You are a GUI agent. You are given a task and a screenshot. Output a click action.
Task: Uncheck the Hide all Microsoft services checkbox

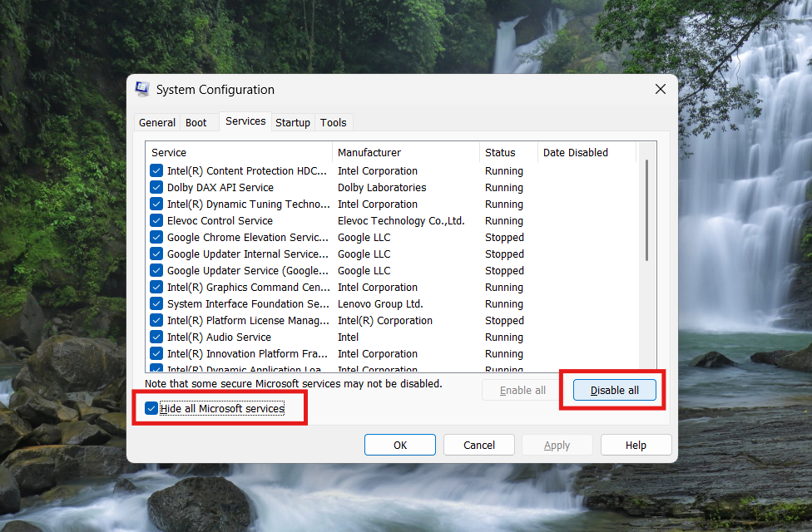(x=151, y=408)
